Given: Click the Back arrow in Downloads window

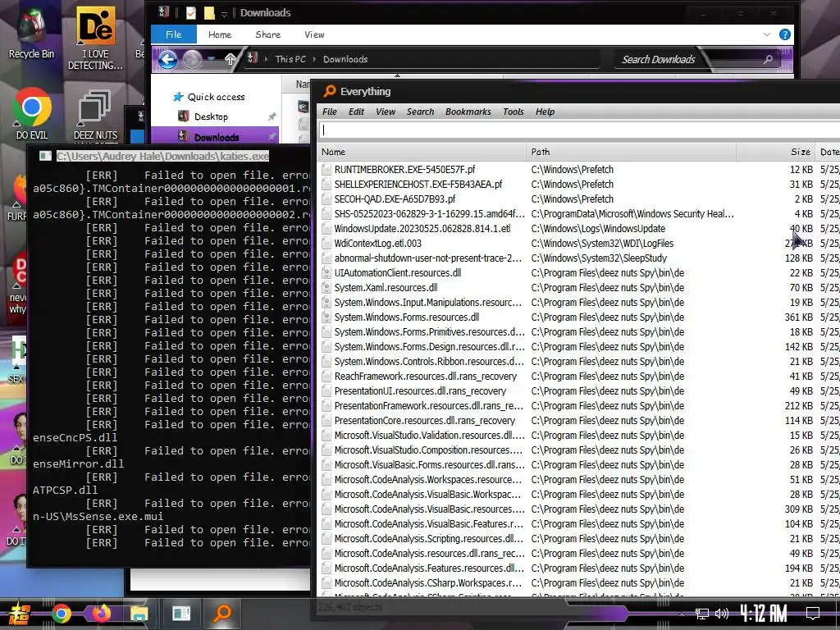Looking at the screenshot, I should tap(167, 59).
